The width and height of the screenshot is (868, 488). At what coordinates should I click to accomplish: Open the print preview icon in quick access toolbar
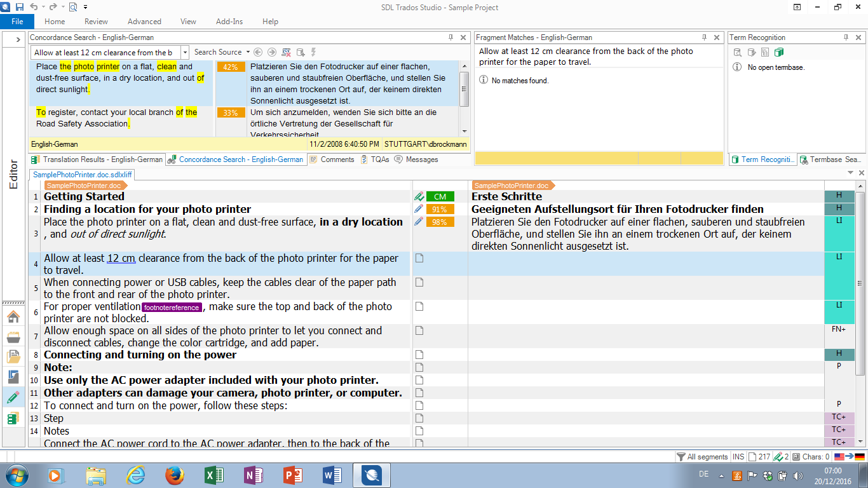(72, 7)
